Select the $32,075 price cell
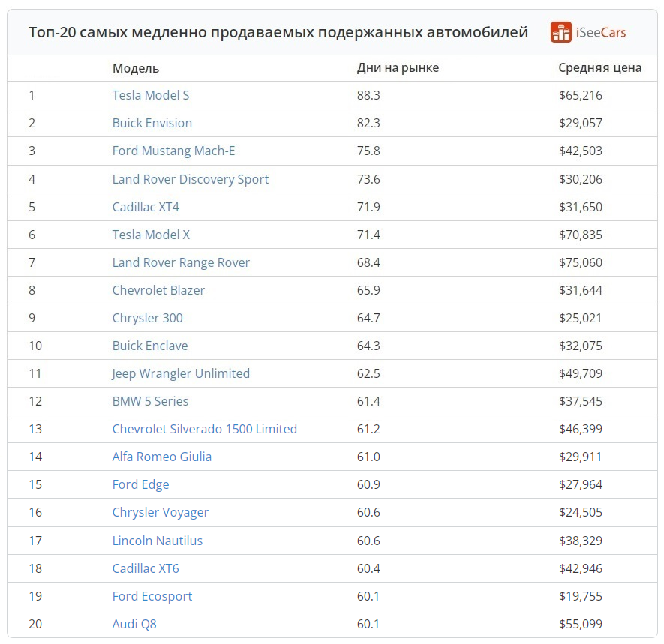This screenshot has width=664, height=644. pos(581,346)
